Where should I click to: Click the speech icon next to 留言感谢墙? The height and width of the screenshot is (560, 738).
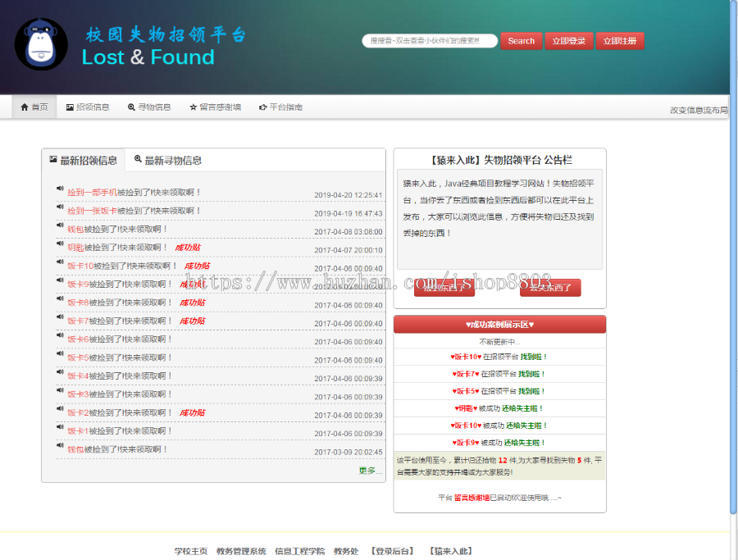[193, 107]
